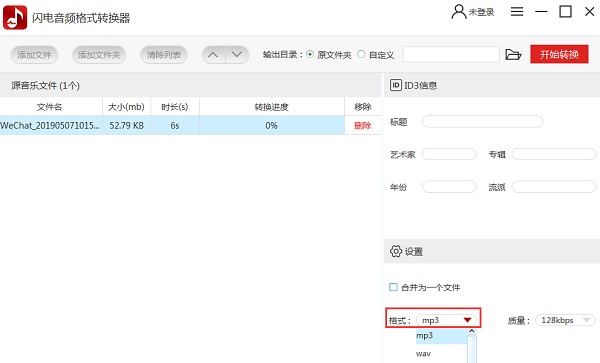Maximize the converter window

coord(565,11)
